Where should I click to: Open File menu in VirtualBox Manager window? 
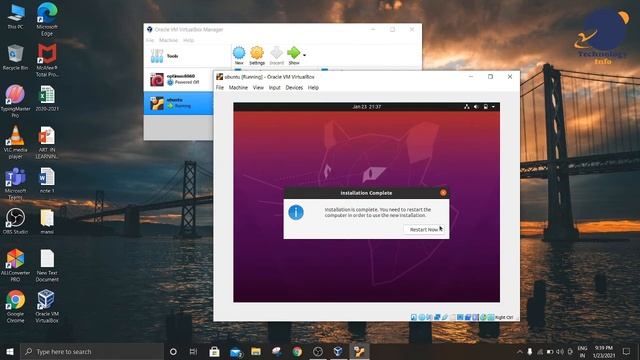pyautogui.click(x=150, y=40)
